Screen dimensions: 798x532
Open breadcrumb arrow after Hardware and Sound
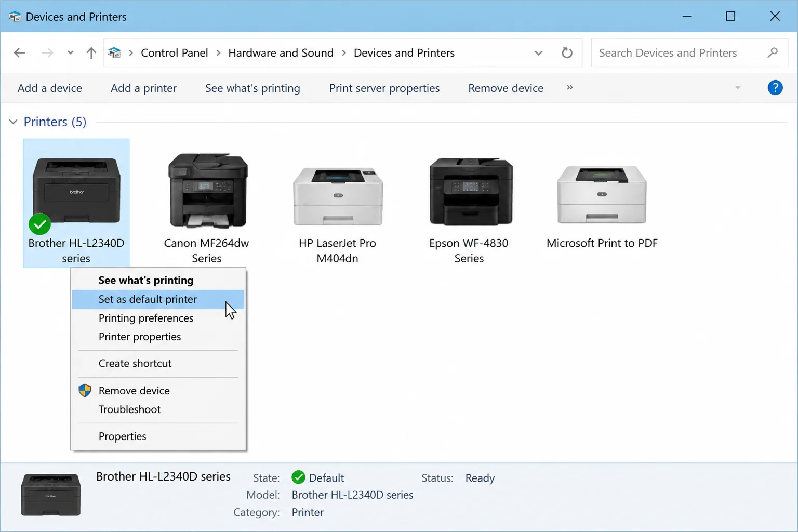tap(343, 53)
